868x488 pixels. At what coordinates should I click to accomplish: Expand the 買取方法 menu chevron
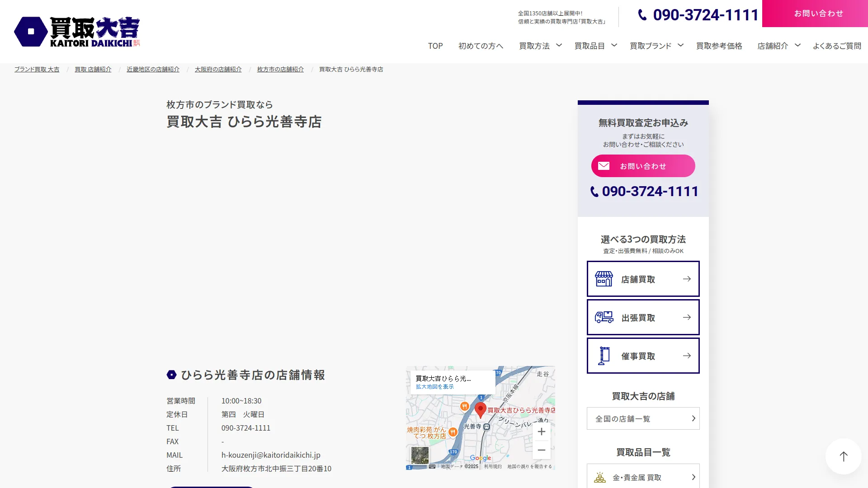pyautogui.click(x=559, y=45)
